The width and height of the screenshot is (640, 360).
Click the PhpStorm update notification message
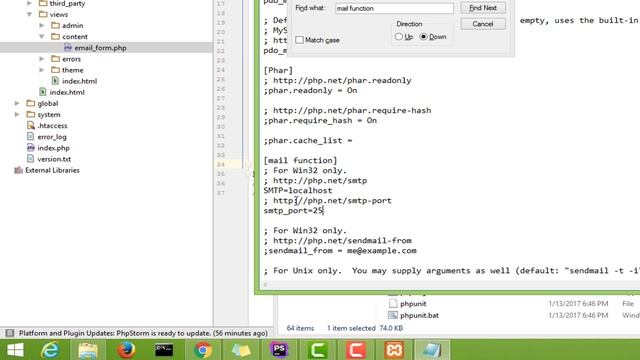[x=143, y=333]
